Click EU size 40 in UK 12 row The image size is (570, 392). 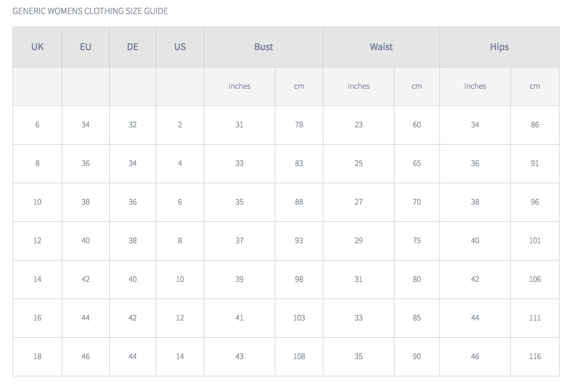tap(86, 241)
